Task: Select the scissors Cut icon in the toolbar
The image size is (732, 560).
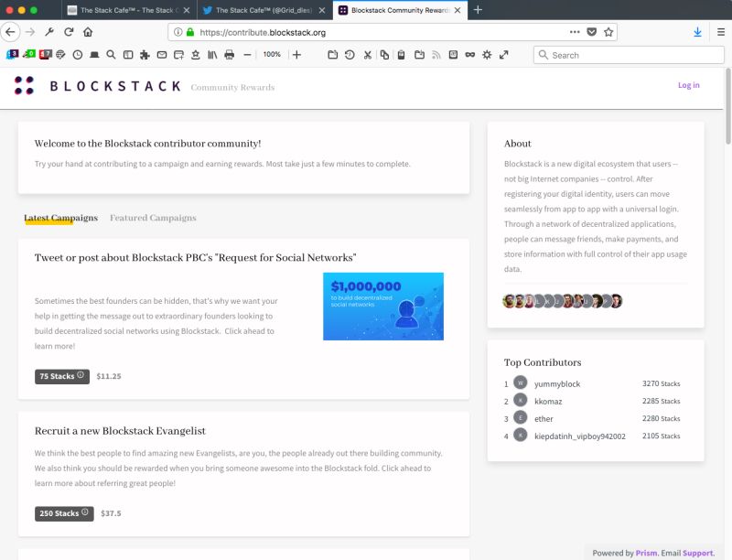Action: 369,54
